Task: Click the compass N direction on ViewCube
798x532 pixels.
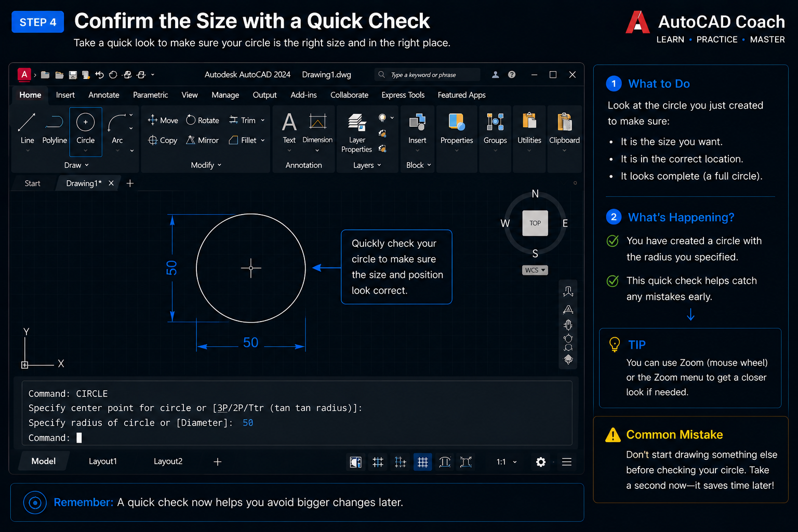Action: click(x=535, y=194)
